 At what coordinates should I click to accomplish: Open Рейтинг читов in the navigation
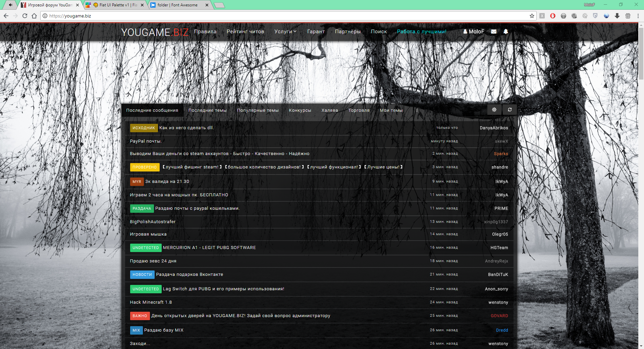pyautogui.click(x=246, y=32)
